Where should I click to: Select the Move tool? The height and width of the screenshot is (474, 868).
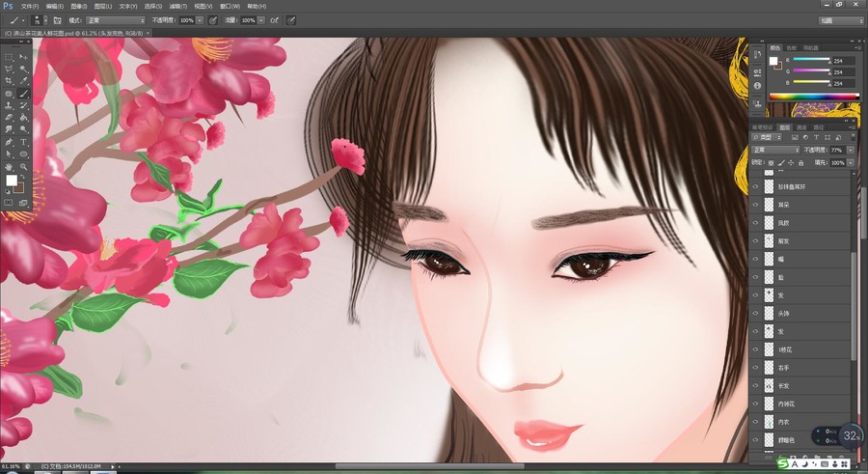[23, 57]
